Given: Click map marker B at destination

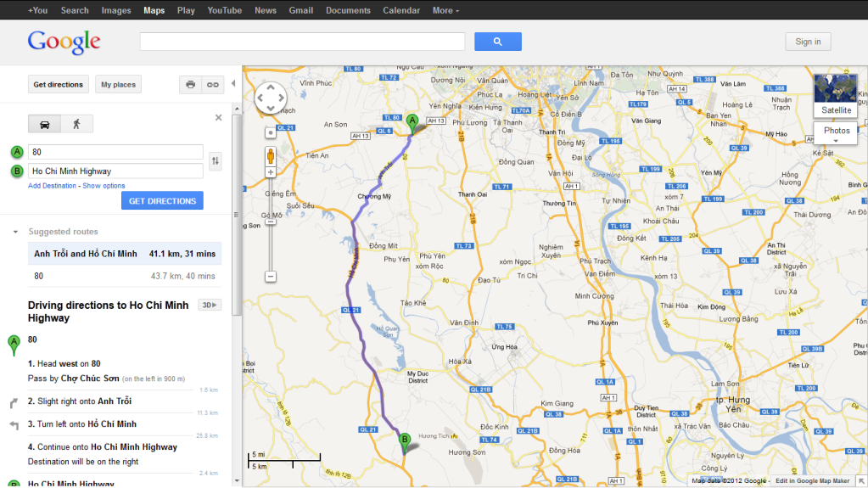Looking at the screenshot, I should pos(405,442).
